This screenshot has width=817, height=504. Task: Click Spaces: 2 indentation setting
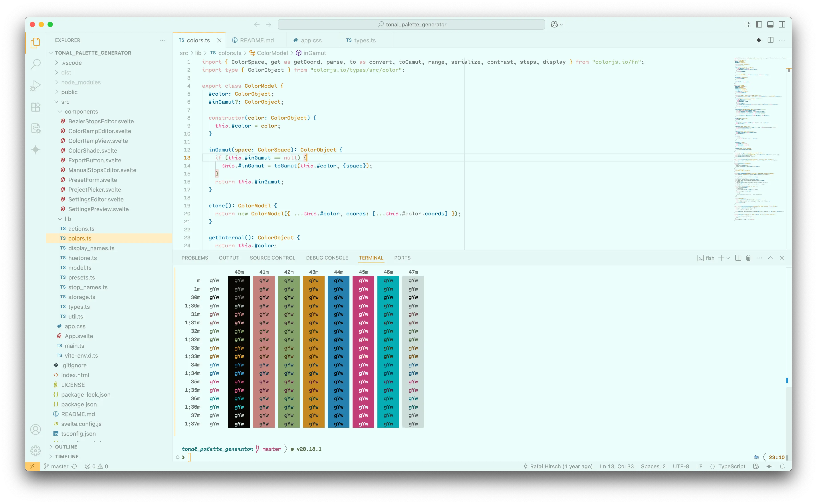pyautogui.click(x=653, y=466)
